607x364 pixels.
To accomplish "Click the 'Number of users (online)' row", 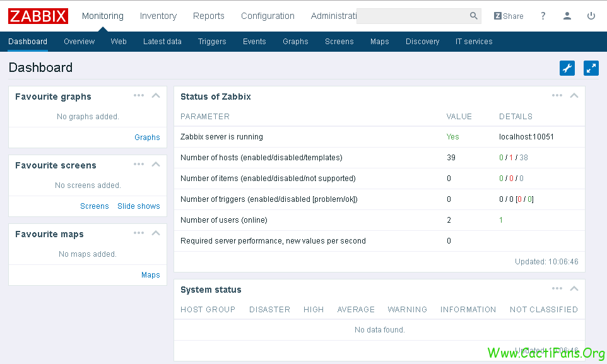I will [379, 220].
